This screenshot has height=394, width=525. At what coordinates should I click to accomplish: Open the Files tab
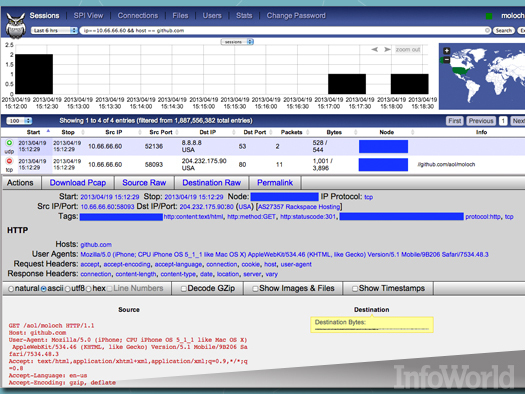point(180,15)
